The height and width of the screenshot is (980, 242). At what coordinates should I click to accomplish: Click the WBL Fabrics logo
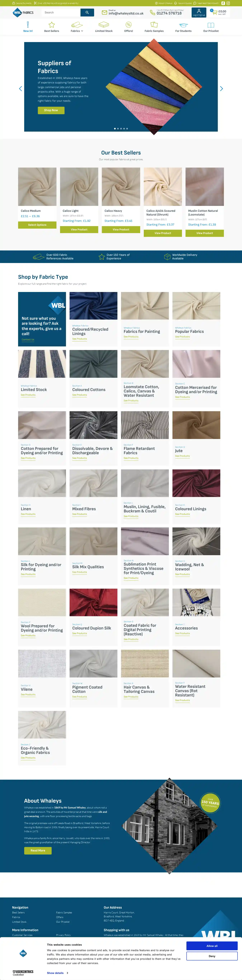pos(23,13)
